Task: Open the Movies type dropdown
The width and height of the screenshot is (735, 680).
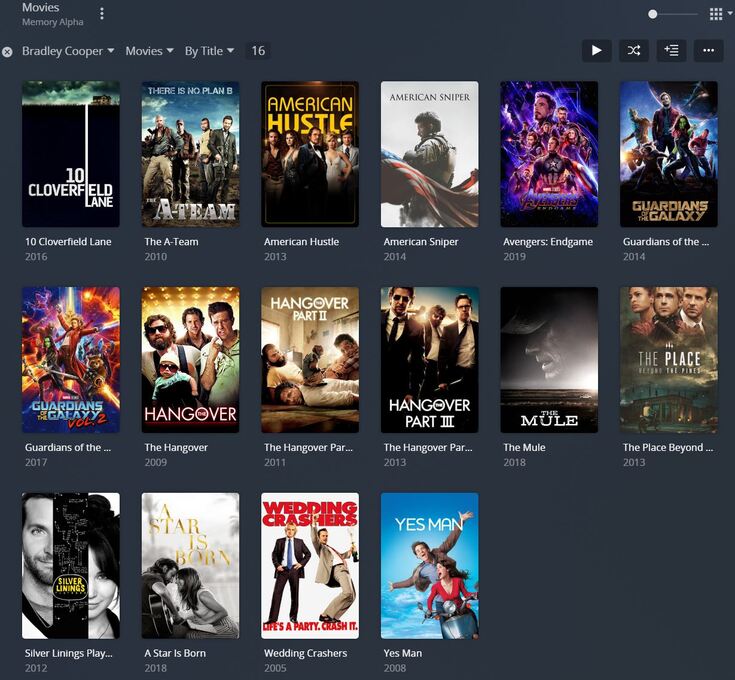Action: (x=149, y=51)
